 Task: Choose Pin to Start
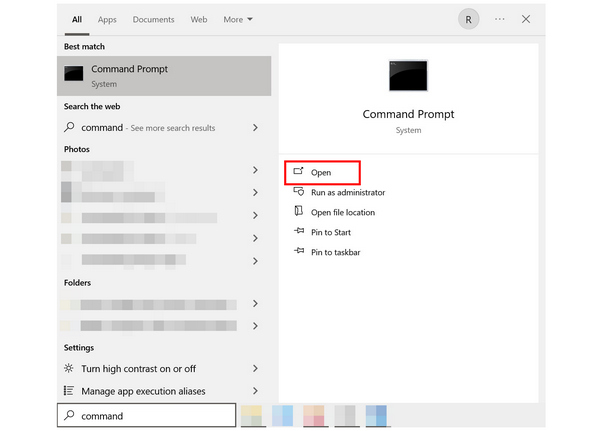[331, 232]
